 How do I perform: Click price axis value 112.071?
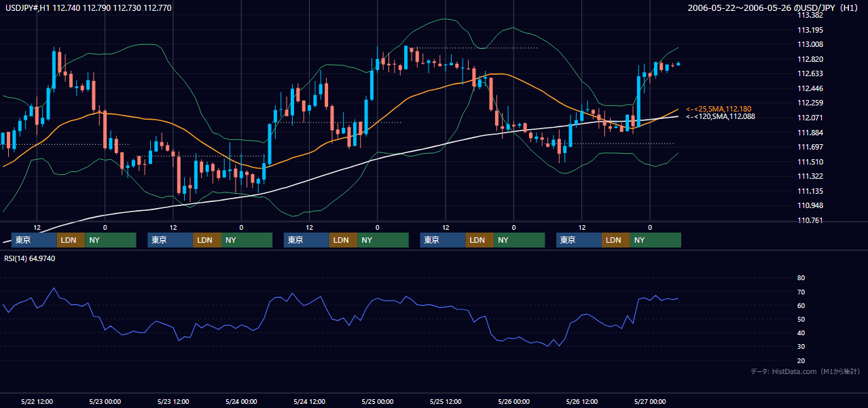click(x=810, y=118)
